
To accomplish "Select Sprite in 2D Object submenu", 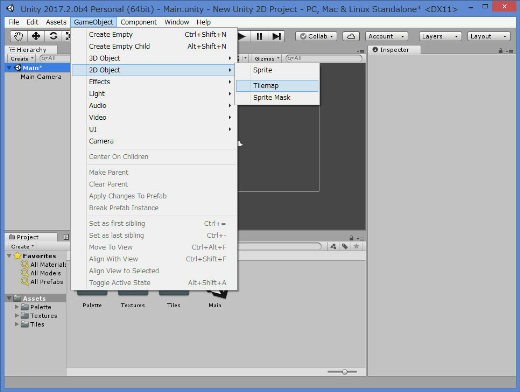I will [278, 70].
